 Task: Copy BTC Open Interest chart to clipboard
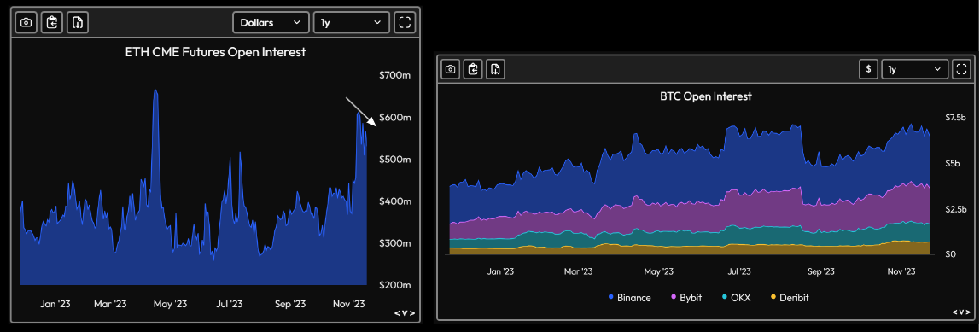coord(473,69)
